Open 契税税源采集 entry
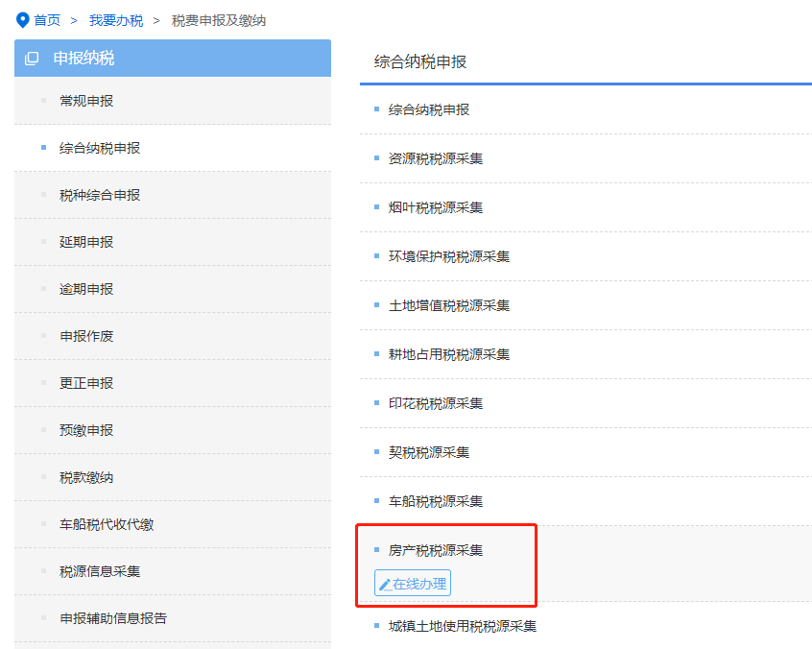 (x=429, y=452)
